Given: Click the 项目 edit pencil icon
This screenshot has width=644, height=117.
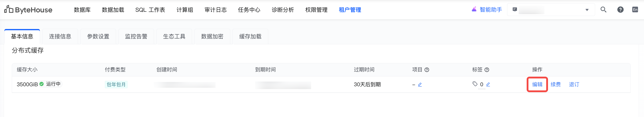Looking at the screenshot, I should (x=420, y=85).
